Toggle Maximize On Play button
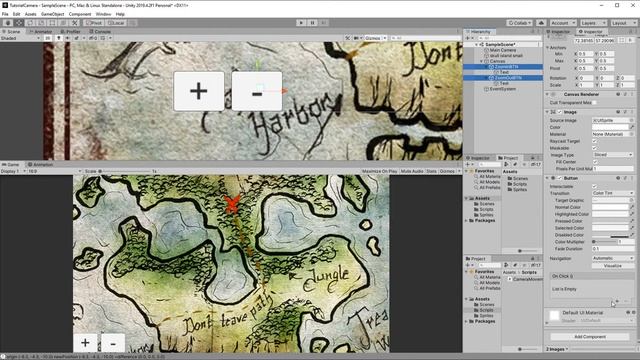 (380, 171)
